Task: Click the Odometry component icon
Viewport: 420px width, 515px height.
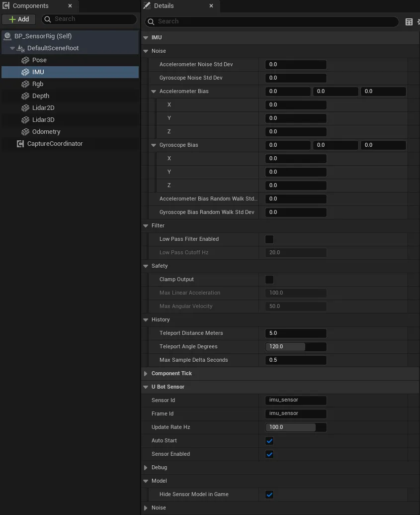Action: [x=25, y=132]
